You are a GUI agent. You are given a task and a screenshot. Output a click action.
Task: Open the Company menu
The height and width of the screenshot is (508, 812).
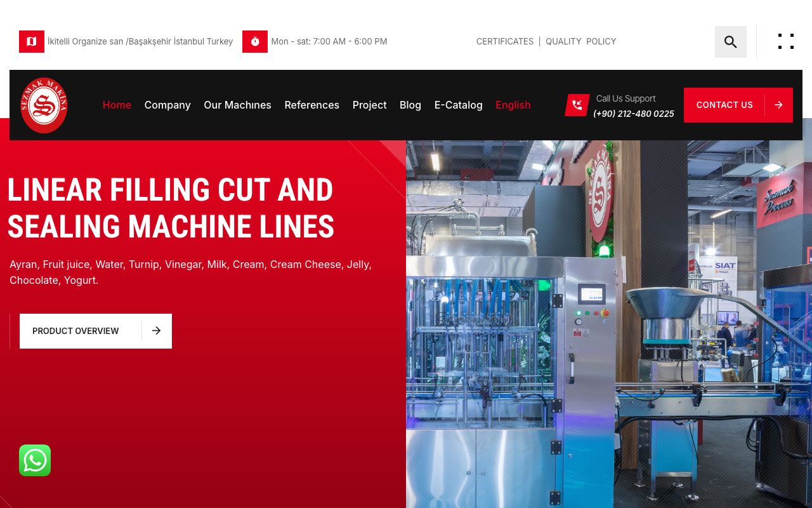point(167,105)
